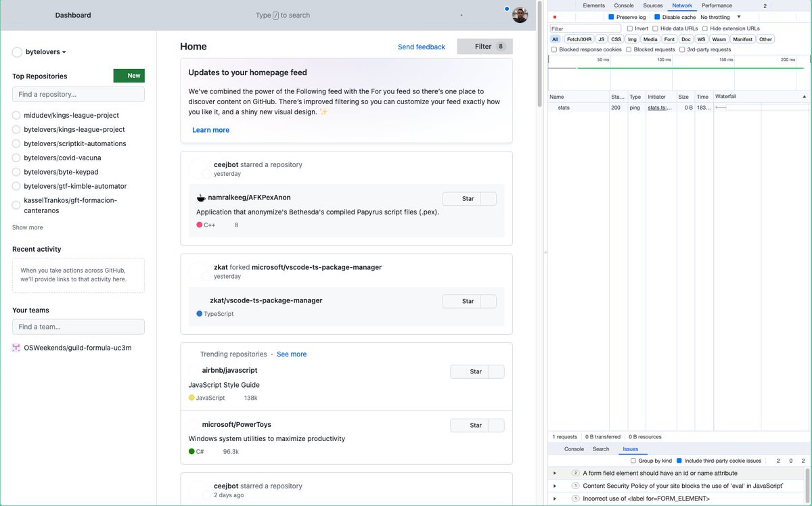Show more top repositories
Image resolution: width=812 pixels, height=506 pixels.
(28, 227)
